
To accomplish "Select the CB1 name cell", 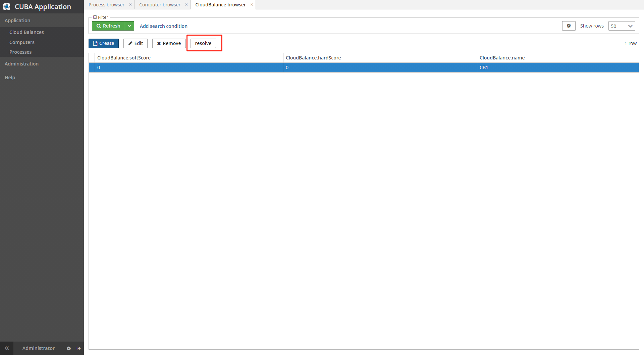I will click(x=558, y=68).
